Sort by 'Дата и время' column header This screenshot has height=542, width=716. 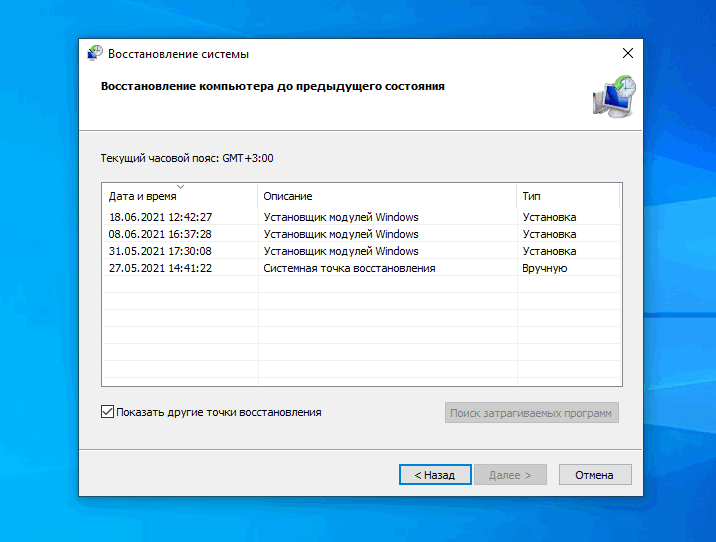pos(180,196)
